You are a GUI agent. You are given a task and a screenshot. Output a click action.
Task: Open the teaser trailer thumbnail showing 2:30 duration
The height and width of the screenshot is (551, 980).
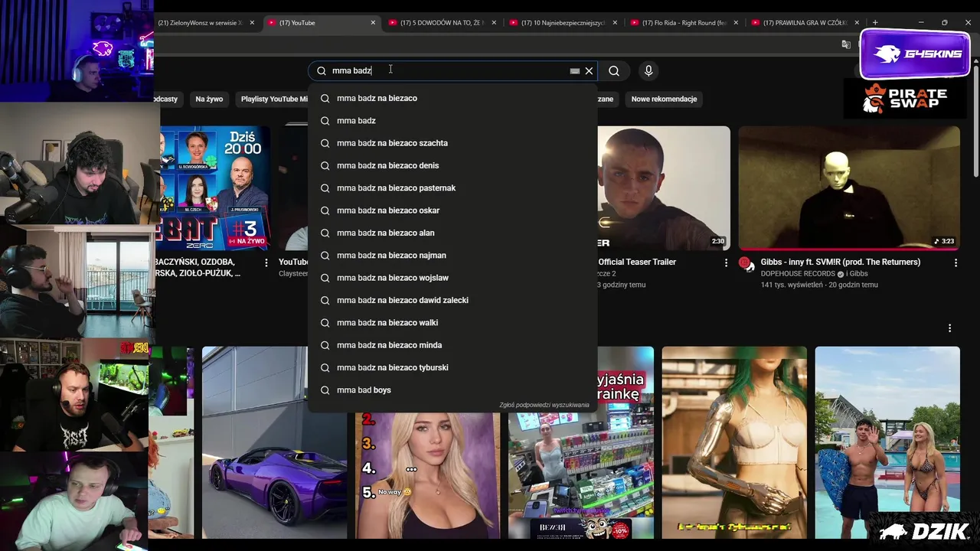coord(663,188)
